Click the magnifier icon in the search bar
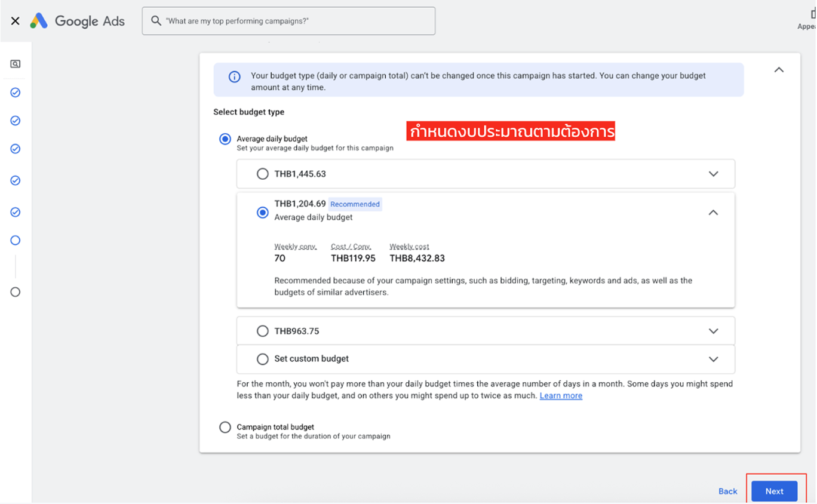Image resolution: width=817 pixels, height=504 pixels. [156, 21]
